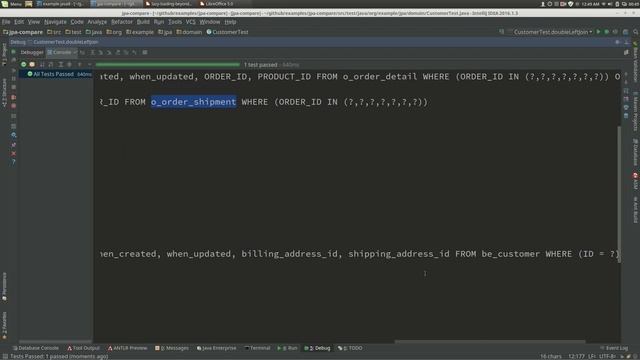Select src folder breadcrumb

tap(54, 32)
